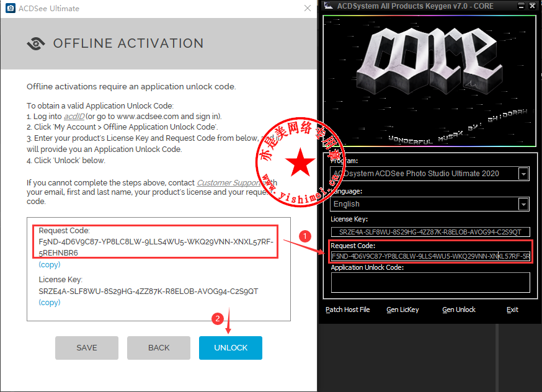Click the empty Application Unlock Code box
This screenshot has width=542, height=392.
pos(430,282)
